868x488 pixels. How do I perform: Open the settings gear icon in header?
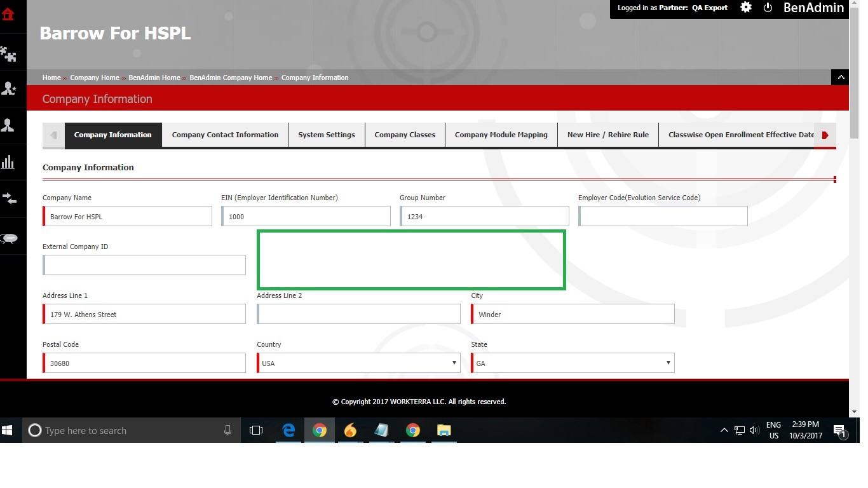746,8
